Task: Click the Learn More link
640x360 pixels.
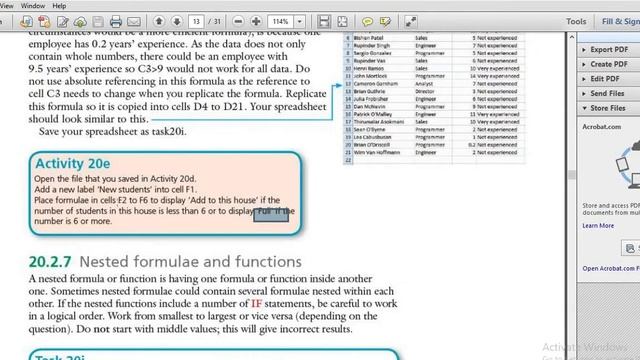Action: coord(598,226)
